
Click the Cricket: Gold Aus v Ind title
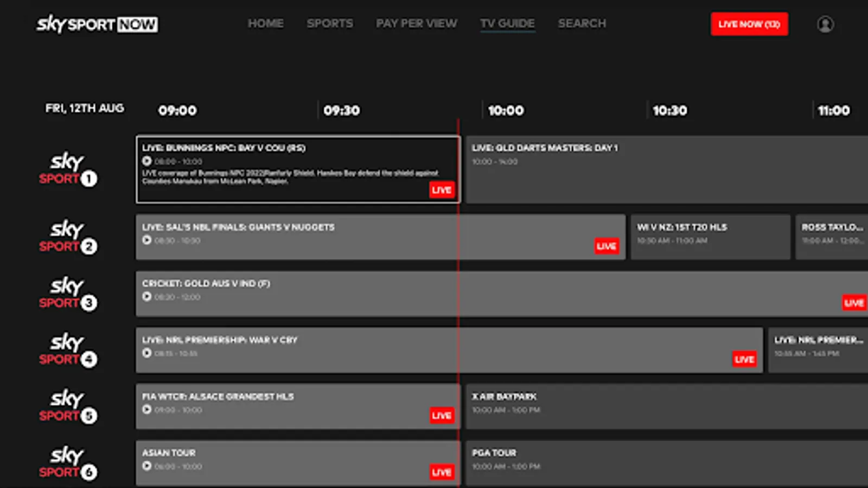(x=206, y=284)
